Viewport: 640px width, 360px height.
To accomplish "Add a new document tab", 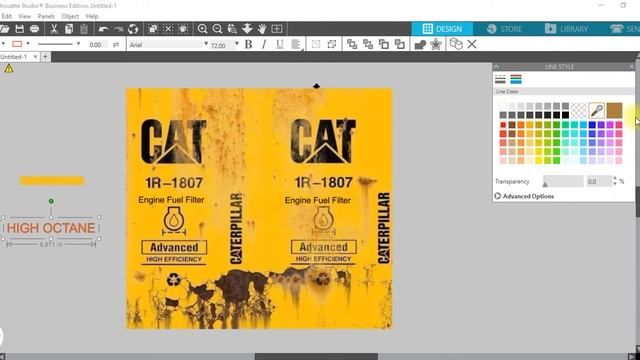I will (x=45, y=57).
